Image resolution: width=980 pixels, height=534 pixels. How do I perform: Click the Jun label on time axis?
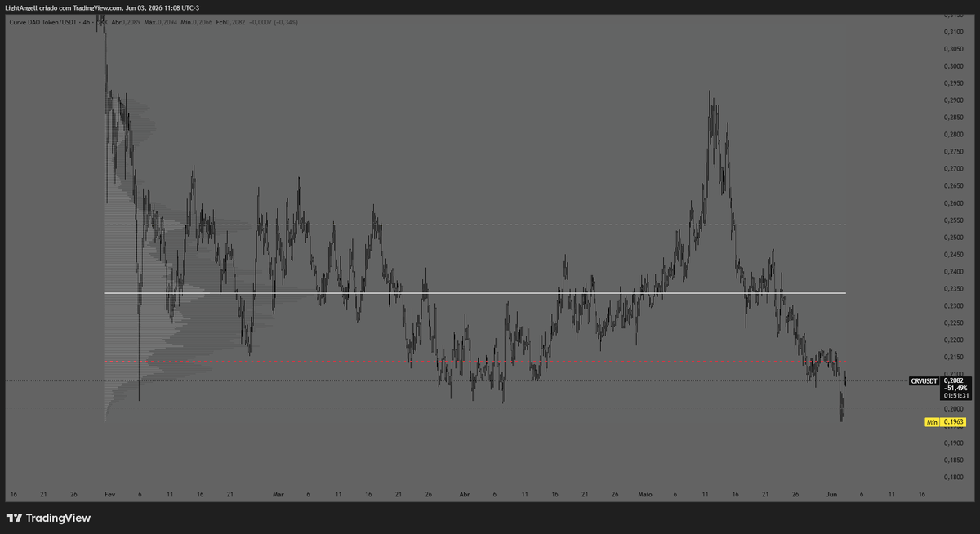pyautogui.click(x=831, y=494)
